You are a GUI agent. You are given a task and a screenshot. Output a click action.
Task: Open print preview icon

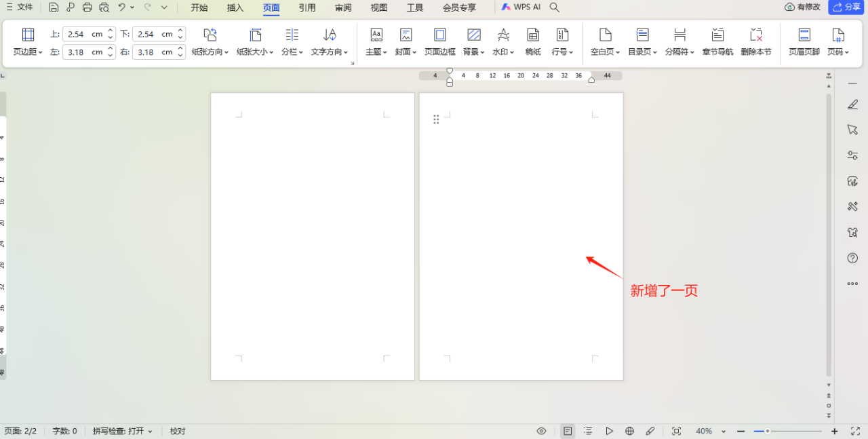pos(104,7)
